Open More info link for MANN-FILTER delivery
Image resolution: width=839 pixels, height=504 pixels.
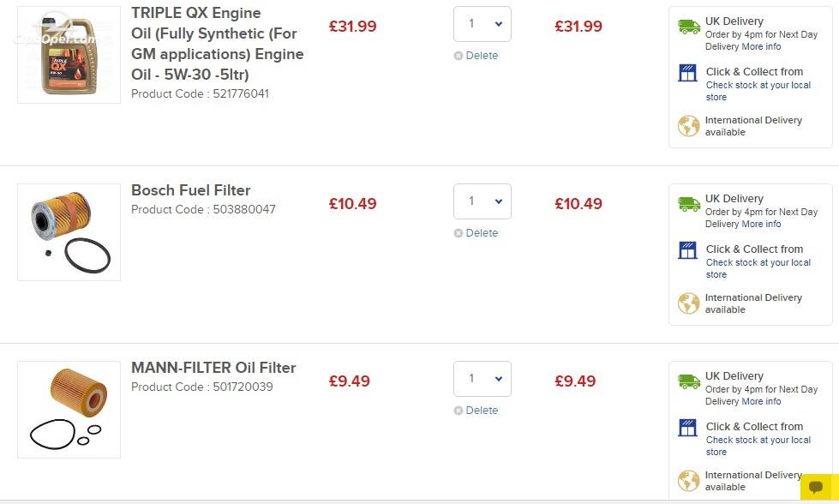coord(761,401)
